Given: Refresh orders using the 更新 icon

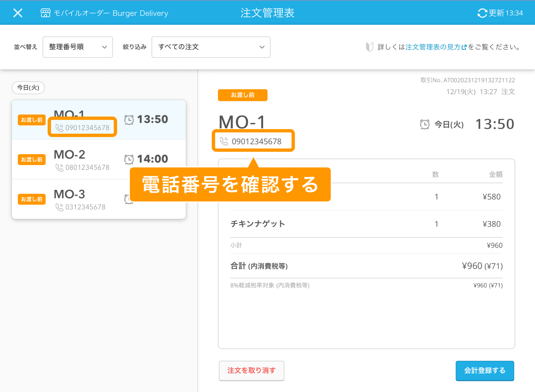Looking at the screenshot, I should [x=482, y=13].
